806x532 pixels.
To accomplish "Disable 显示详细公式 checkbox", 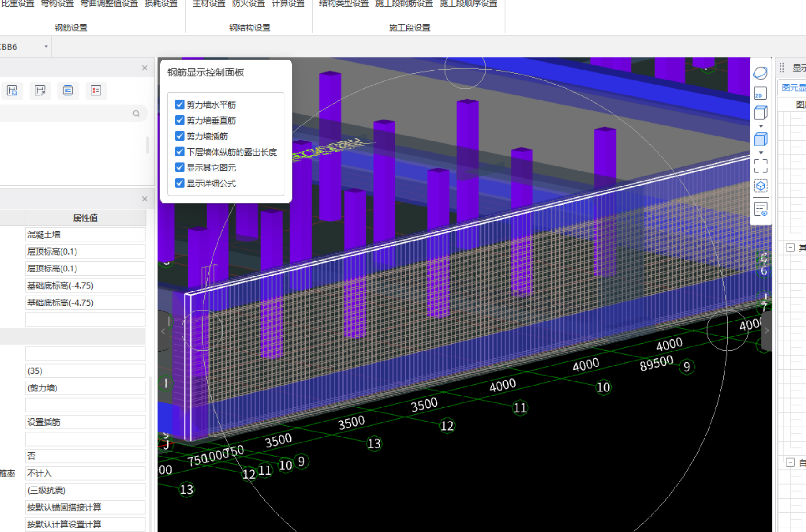I will coord(180,183).
